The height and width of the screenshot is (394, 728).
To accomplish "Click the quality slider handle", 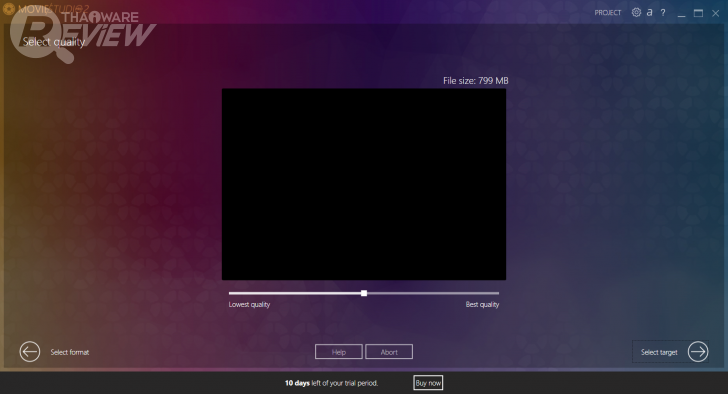I will click(x=364, y=293).
